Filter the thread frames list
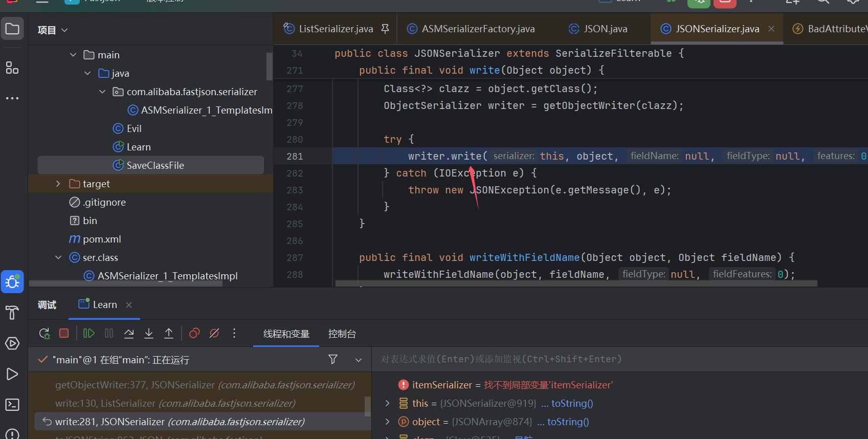This screenshot has width=868, height=439. [x=333, y=359]
